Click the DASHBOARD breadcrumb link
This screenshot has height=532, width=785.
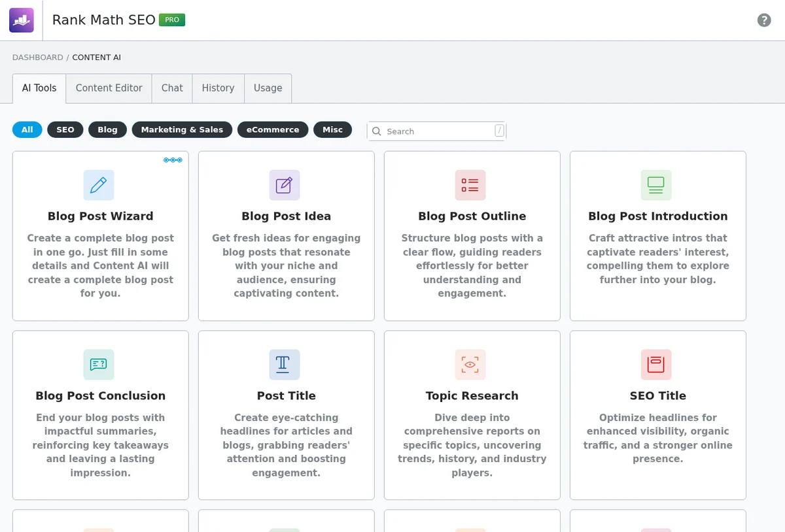tap(38, 58)
